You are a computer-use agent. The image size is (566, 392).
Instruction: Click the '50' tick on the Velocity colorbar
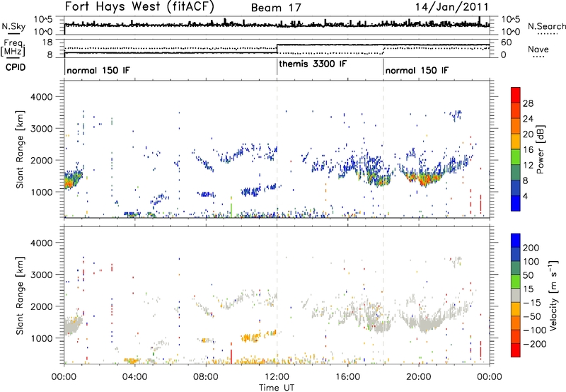pos(529,275)
